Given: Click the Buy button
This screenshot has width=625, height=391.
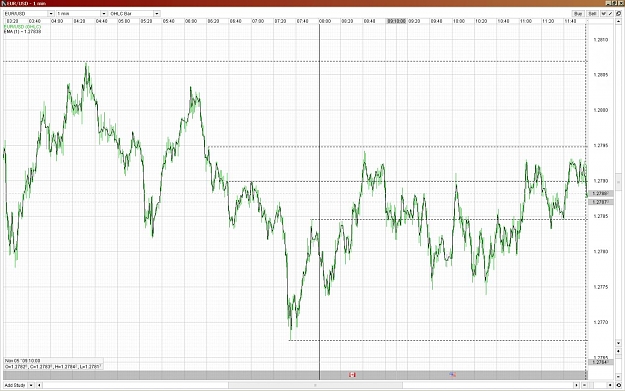Looking at the screenshot, I should [578, 14].
